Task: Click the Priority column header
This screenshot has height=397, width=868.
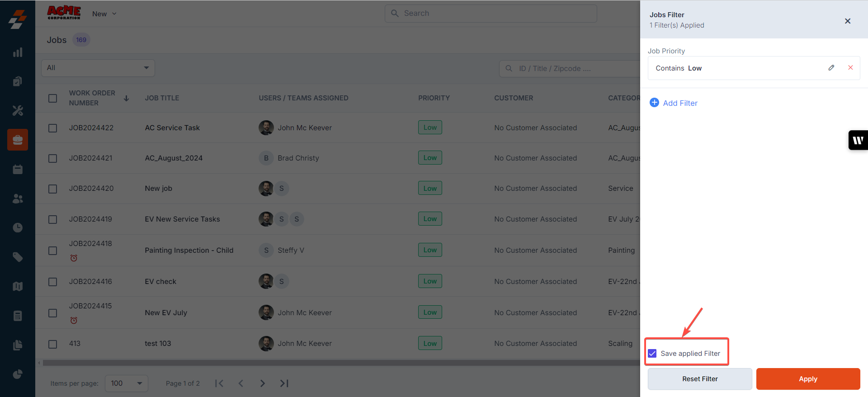Action: [x=434, y=98]
